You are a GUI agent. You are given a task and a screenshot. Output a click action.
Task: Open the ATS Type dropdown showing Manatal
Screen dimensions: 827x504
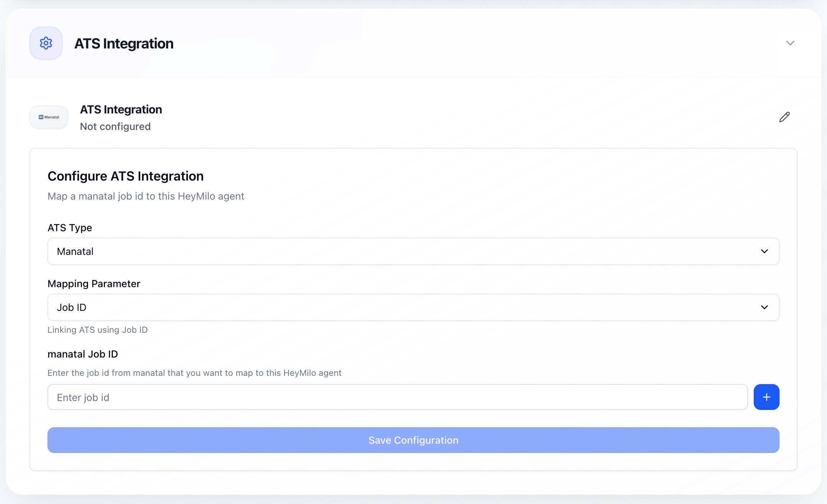click(x=413, y=251)
